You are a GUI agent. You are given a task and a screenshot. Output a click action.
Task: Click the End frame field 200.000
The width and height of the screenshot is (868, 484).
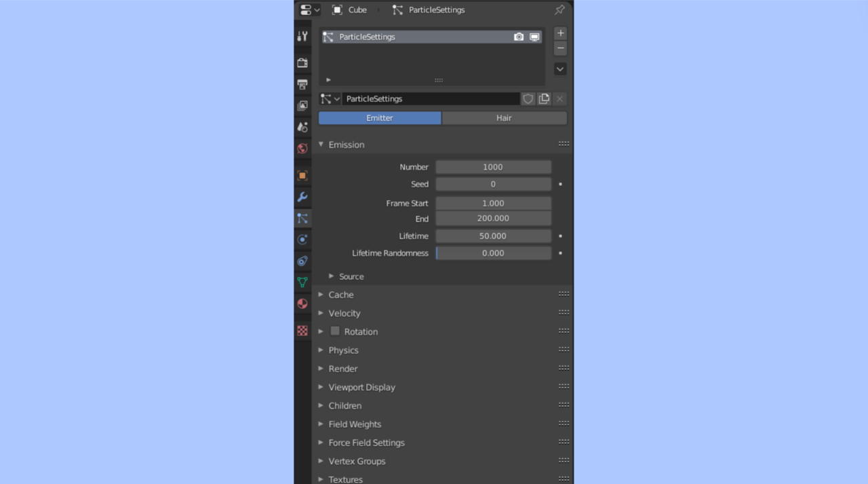[x=493, y=219]
